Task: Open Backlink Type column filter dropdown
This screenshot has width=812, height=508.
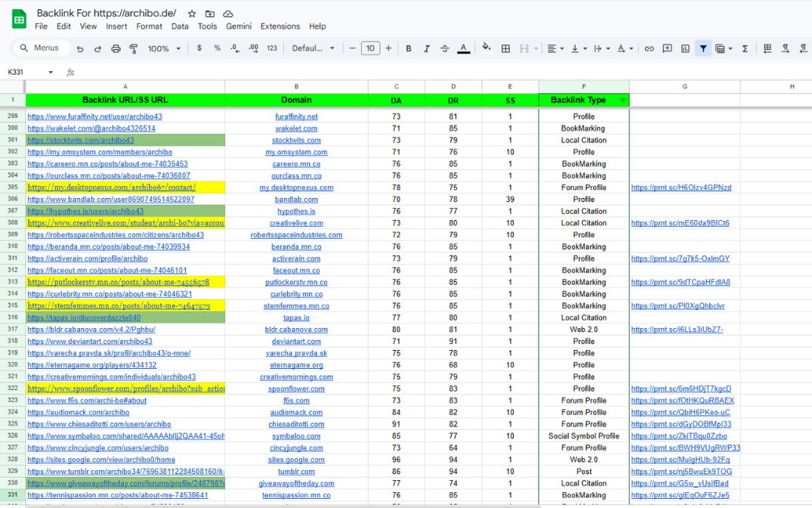Action: (x=623, y=100)
